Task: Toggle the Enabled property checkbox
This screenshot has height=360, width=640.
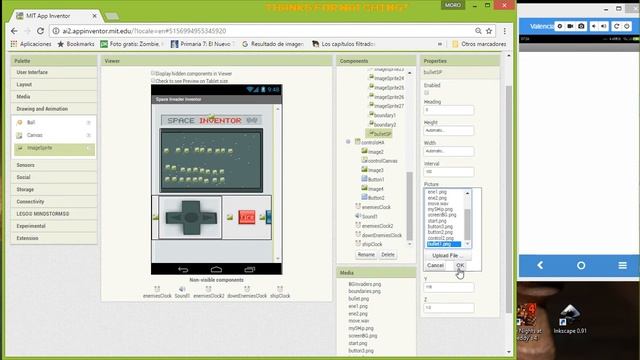Action: (427, 93)
